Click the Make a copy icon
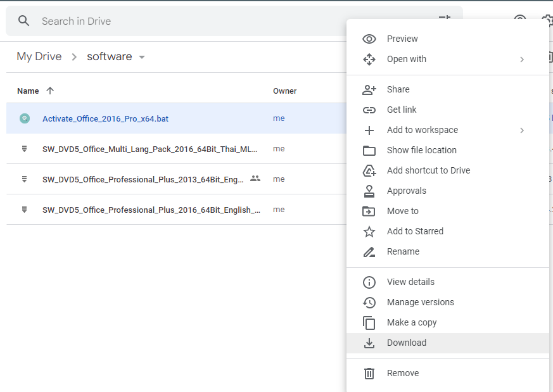553x392 pixels. pos(369,322)
